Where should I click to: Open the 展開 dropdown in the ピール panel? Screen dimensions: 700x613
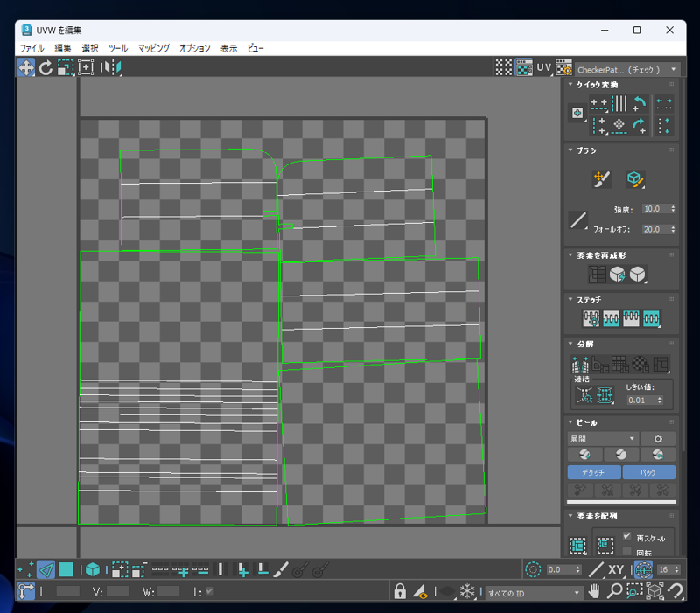[x=603, y=439]
